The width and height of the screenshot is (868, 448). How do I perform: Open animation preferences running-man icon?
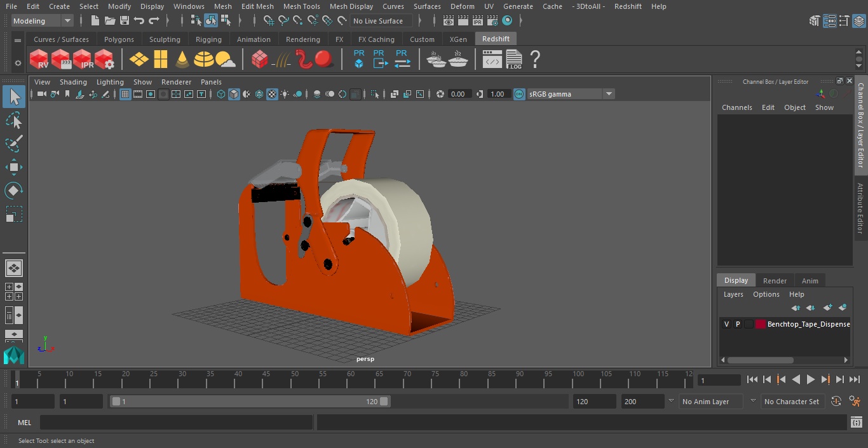pos(855,401)
